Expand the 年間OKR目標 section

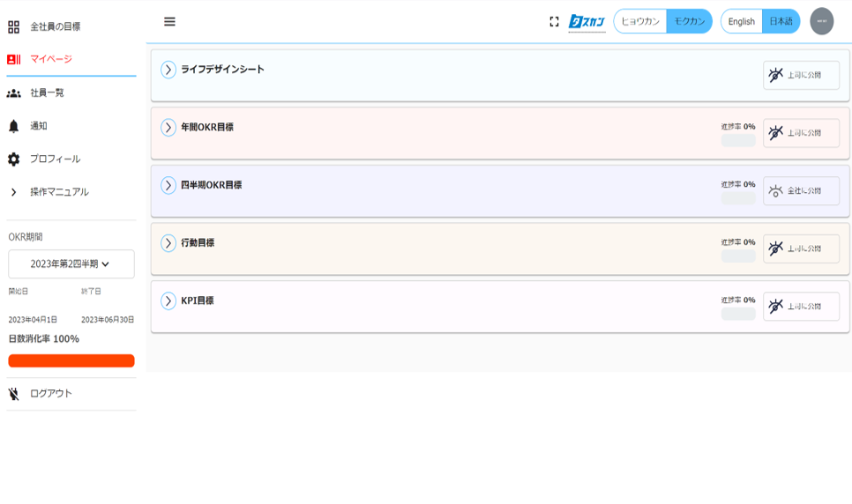(168, 128)
